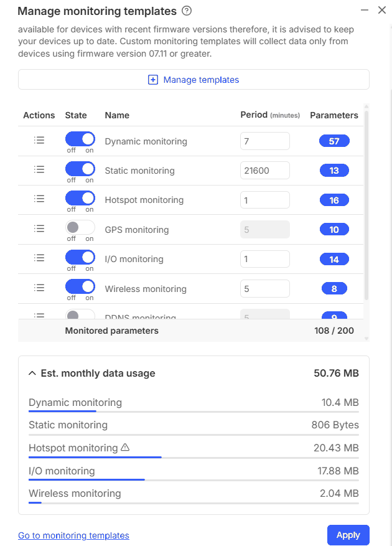Open actions menu for Wireless monitoring

click(39, 288)
